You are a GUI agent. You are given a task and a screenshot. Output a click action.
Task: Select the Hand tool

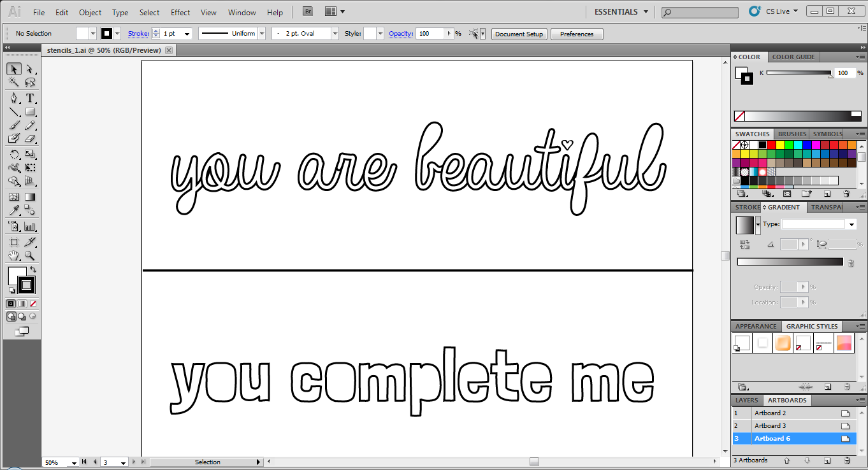click(14, 256)
